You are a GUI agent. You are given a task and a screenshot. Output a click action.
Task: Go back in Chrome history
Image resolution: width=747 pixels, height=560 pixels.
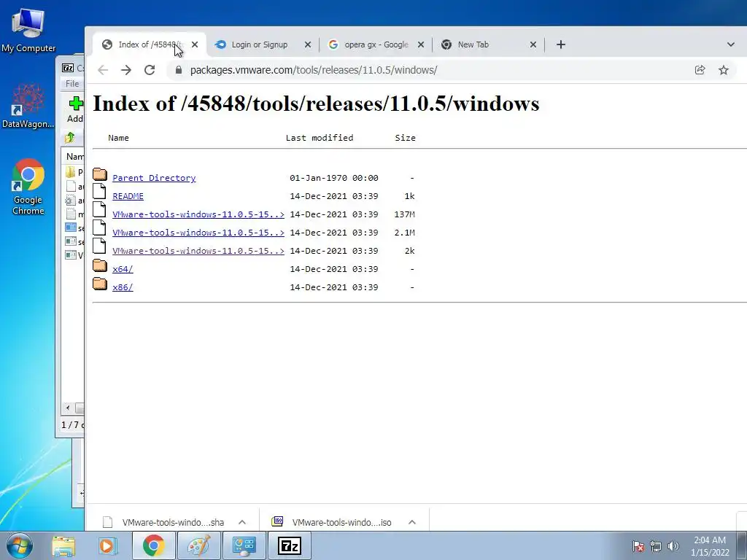click(103, 70)
